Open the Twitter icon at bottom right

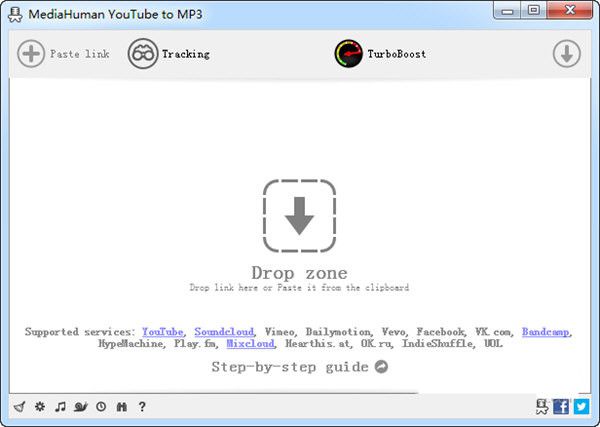tap(581, 406)
